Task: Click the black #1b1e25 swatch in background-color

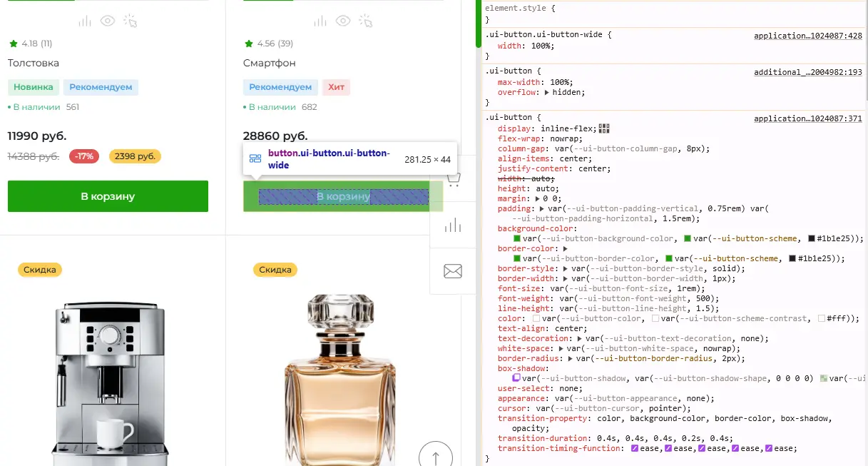Action: (x=811, y=238)
